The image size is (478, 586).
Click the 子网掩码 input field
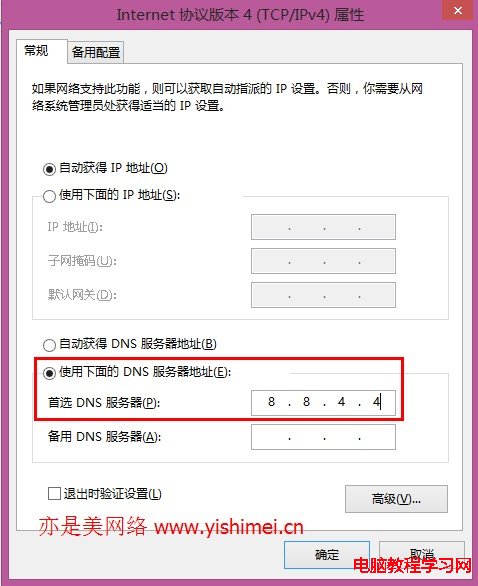click(x=323, y=261)
